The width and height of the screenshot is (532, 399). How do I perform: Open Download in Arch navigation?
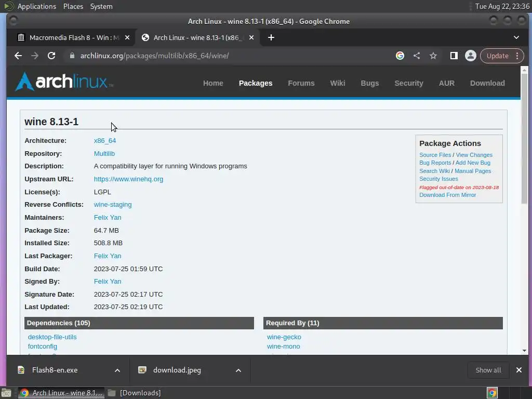point(487,83)
